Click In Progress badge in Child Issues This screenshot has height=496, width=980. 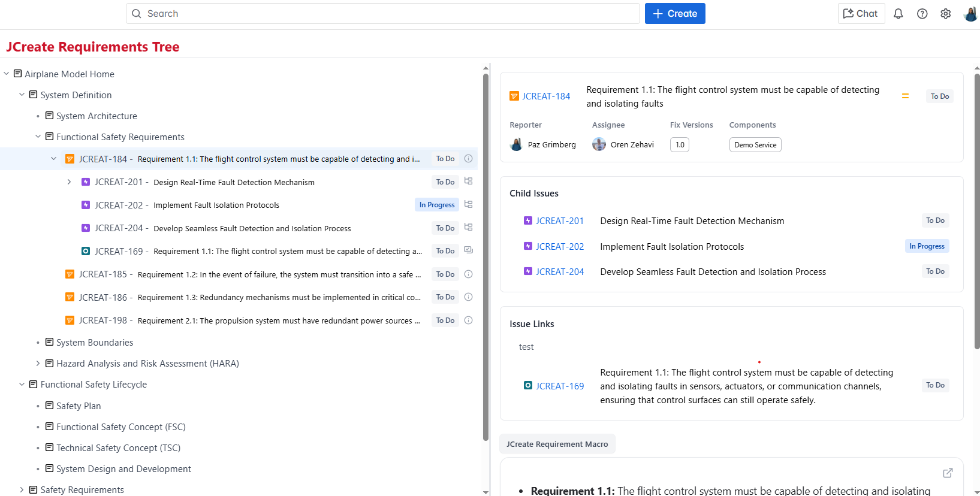pos(927,246)
